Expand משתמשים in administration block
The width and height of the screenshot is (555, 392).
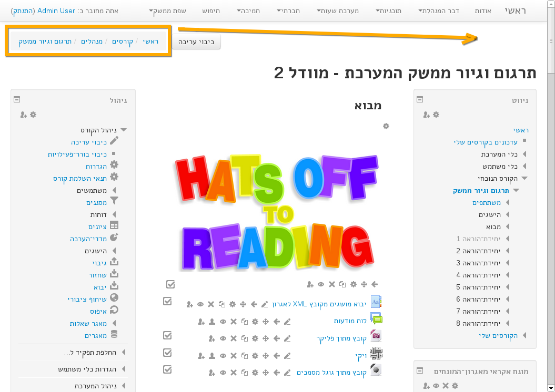[114, 191]
